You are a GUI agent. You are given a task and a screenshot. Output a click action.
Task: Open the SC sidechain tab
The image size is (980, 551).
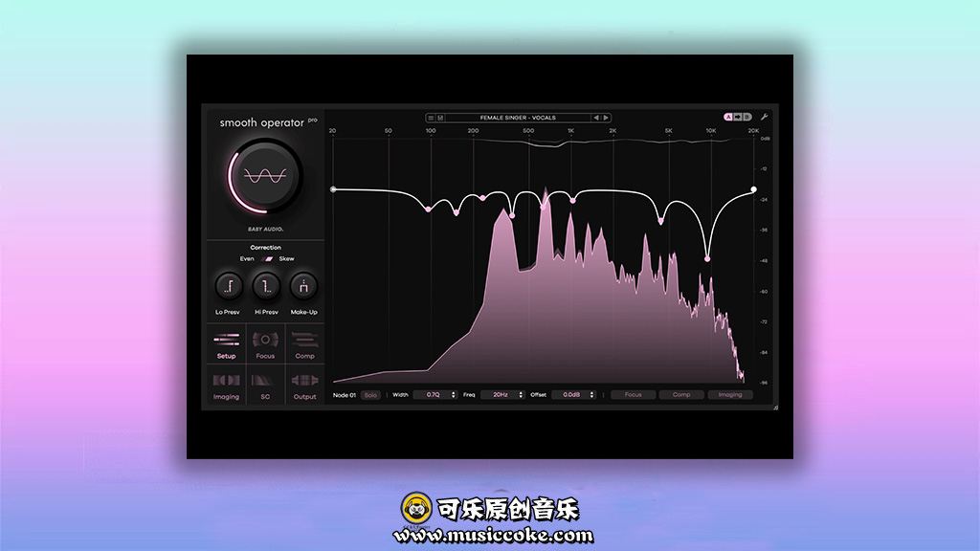[265, 386]
